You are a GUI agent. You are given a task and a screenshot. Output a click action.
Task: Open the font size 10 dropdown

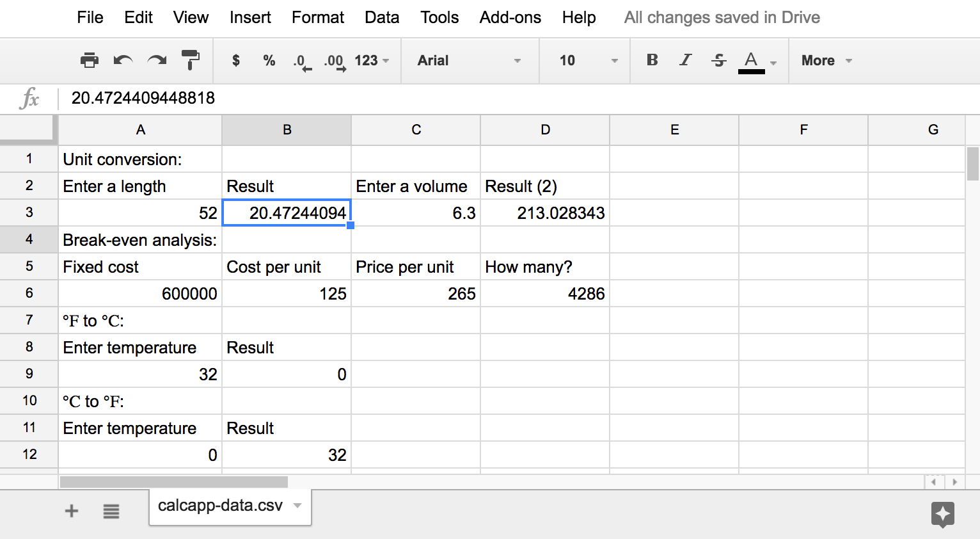tap(589, 60)
